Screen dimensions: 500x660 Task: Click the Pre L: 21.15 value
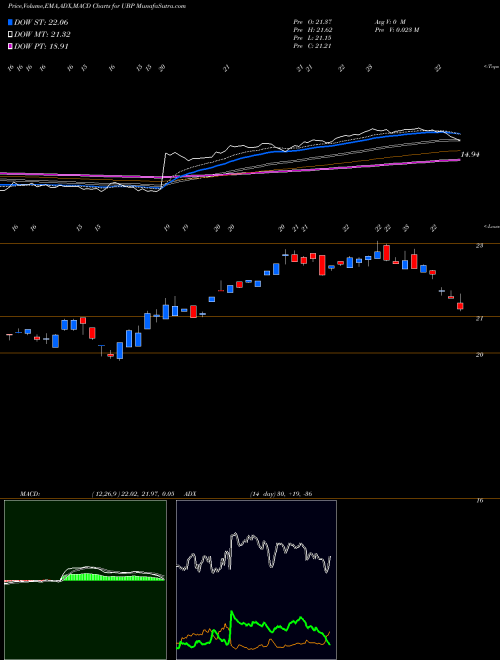tap(312, 38)
